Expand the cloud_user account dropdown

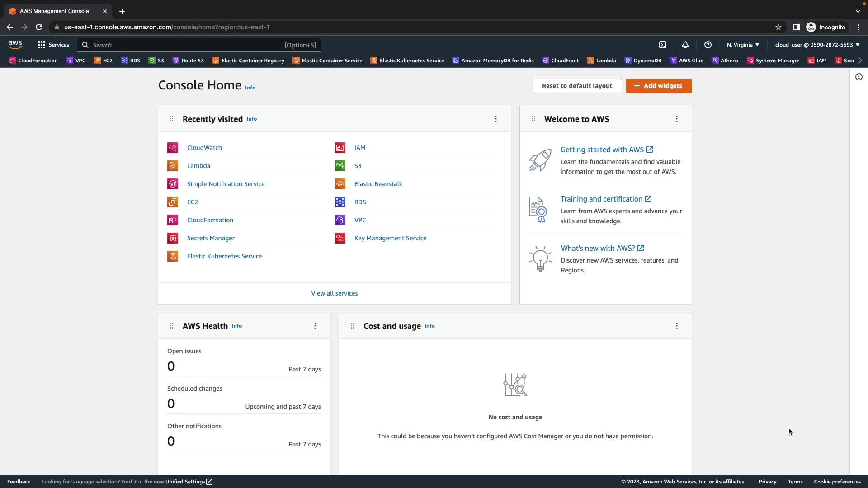[817, 45]
